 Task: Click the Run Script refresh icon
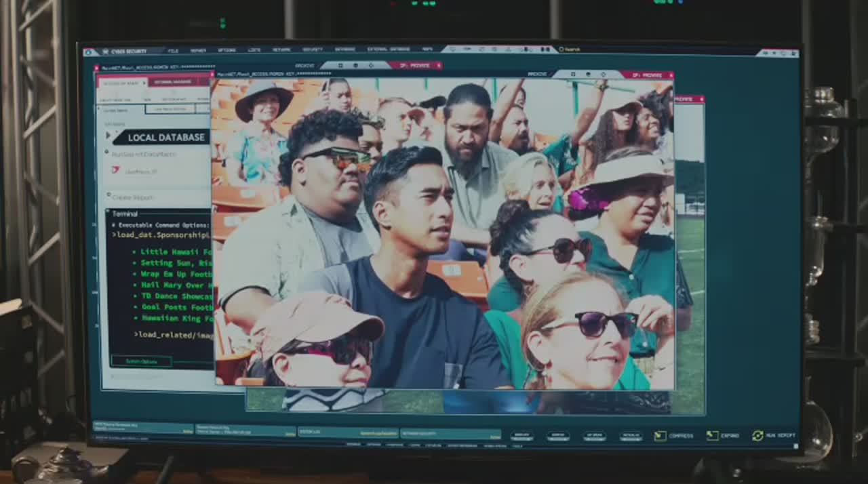pyautogui.click(x=757, y=436)
